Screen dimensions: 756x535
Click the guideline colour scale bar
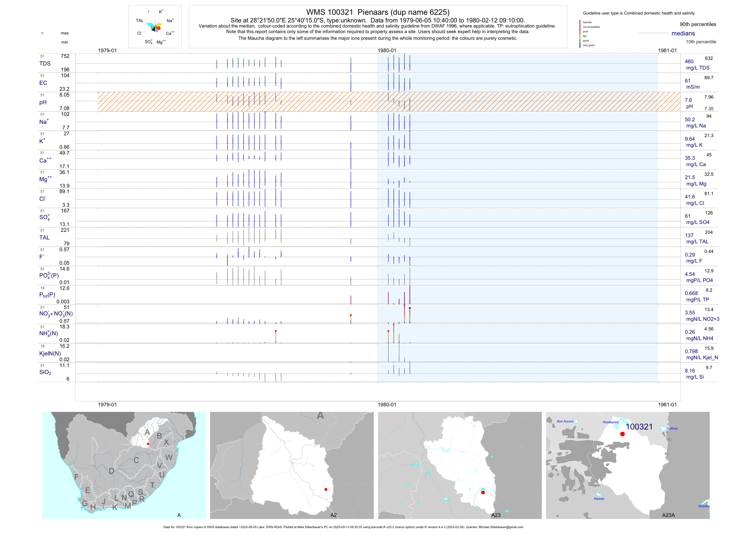point(580,34)
